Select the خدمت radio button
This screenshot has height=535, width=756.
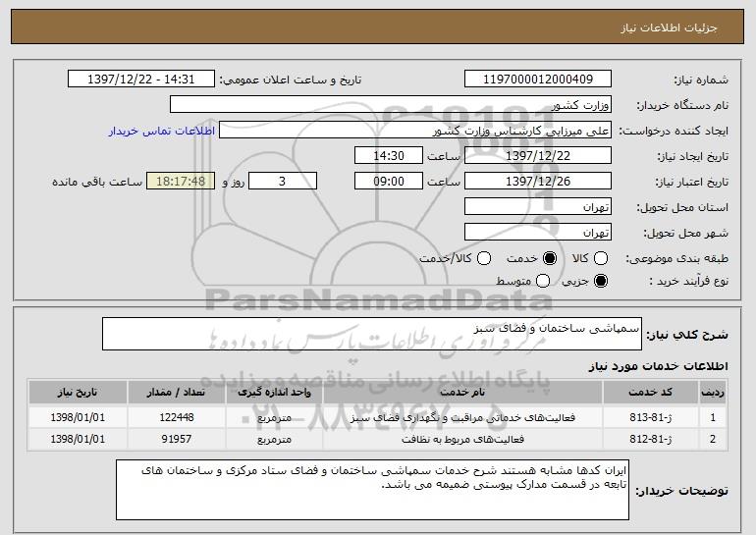point(550,259)
